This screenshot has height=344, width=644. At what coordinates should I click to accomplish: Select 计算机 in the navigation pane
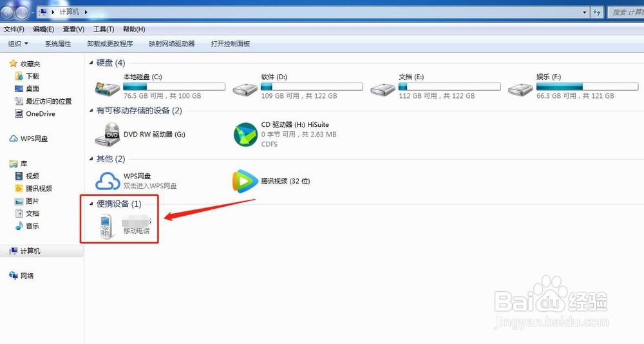click(x=25, y=251)
